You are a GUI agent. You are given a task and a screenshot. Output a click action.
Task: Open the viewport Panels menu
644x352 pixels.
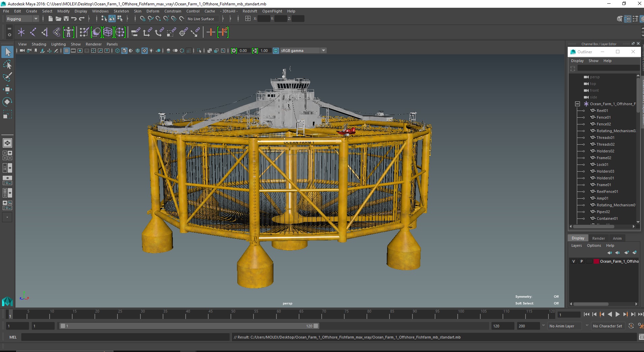(112, 44)
